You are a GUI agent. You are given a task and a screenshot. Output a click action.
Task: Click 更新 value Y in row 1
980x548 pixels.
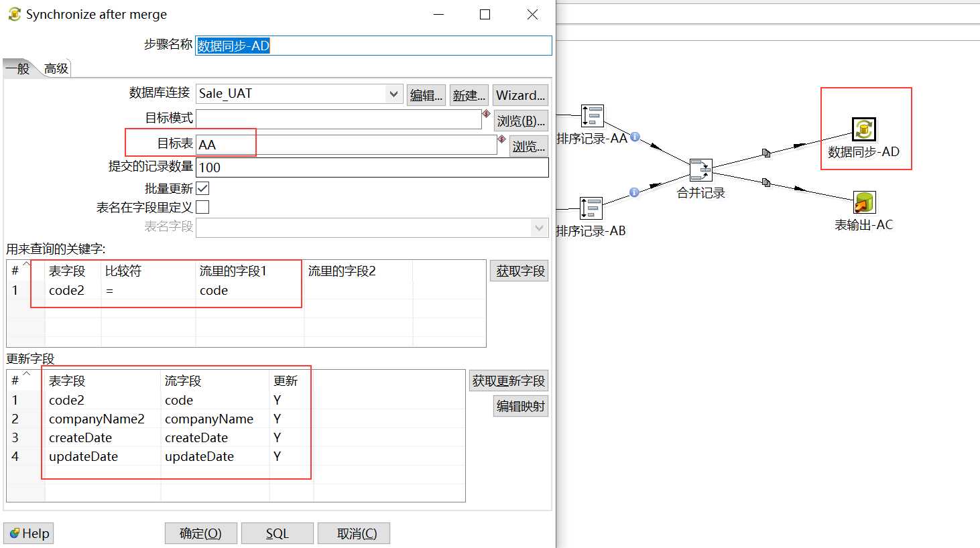point(292,400)
